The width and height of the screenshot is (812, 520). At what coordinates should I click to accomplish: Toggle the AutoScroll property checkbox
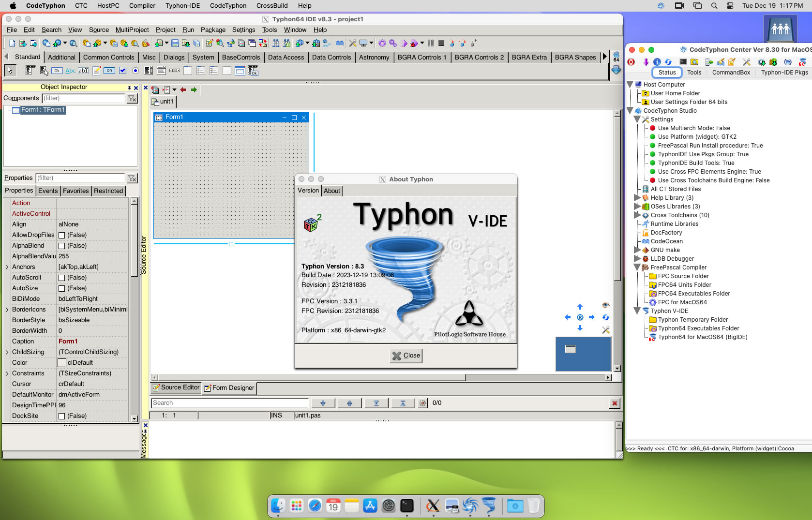61,278
